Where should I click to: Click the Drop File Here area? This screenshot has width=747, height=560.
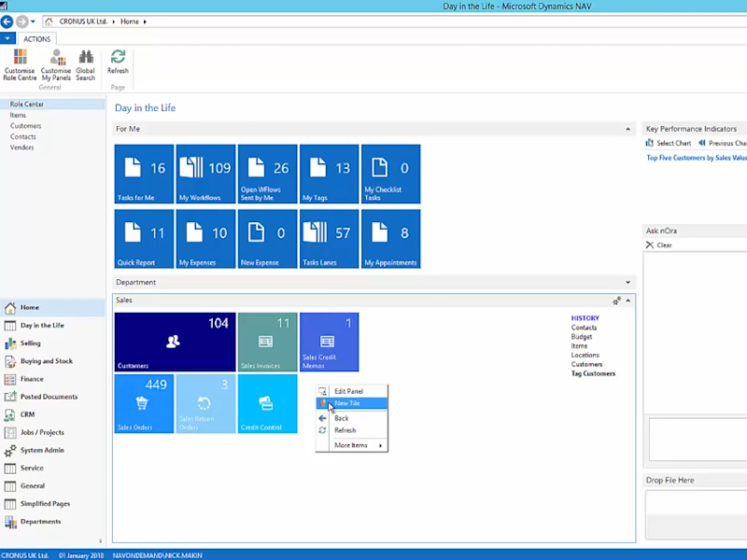(x=696, y=514)
